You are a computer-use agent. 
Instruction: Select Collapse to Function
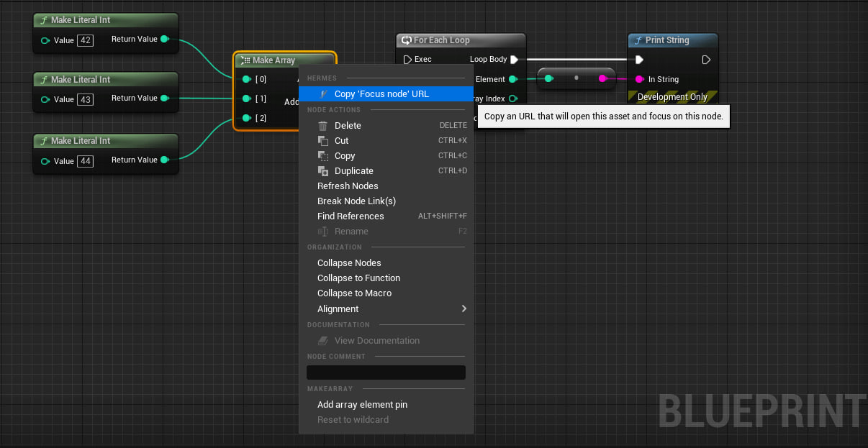tap(358, 278)
